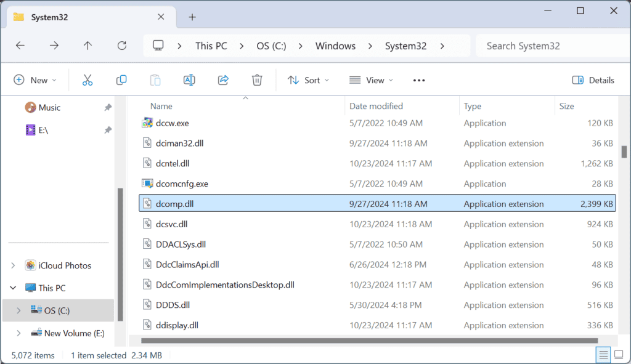Click the Cut scissors icon
Screen dimensions: 631x364
click(88, 80)
